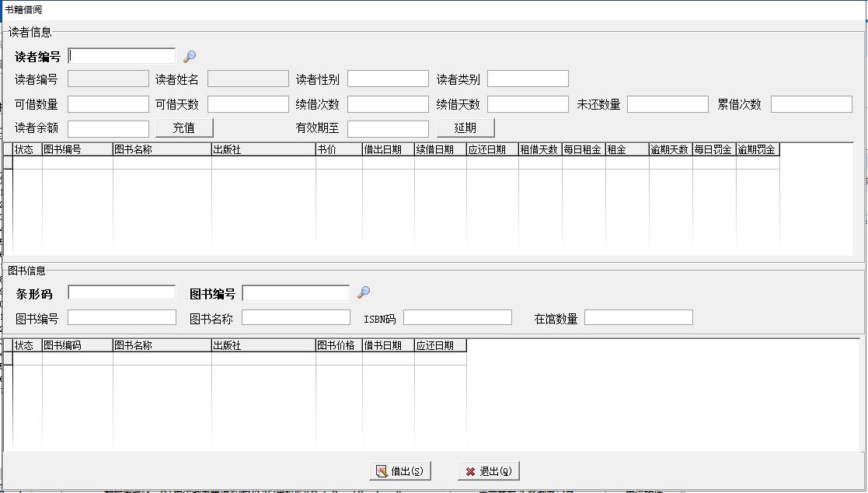868x493 pixels.
Task: Click the greyed 读者编号 display field
Action: coord(109,79)
